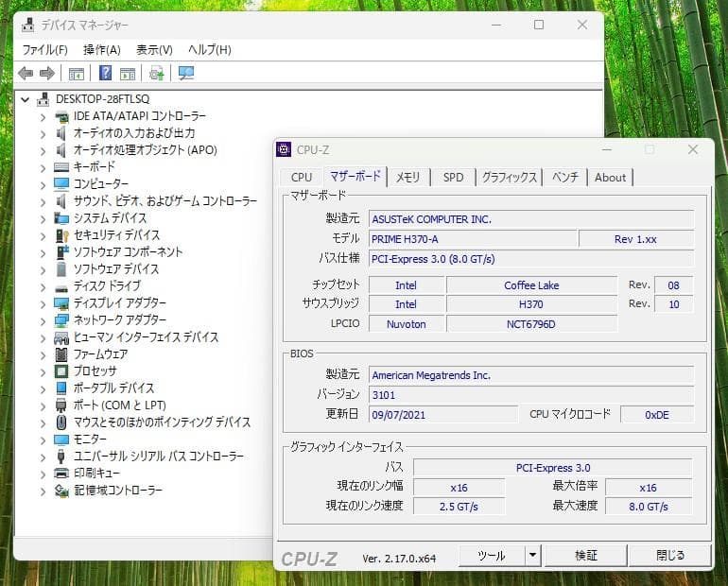Switch to the ベンチ tab
Image resolution: width=728 pixels, height=586 pixels.
tap(565, 178)
